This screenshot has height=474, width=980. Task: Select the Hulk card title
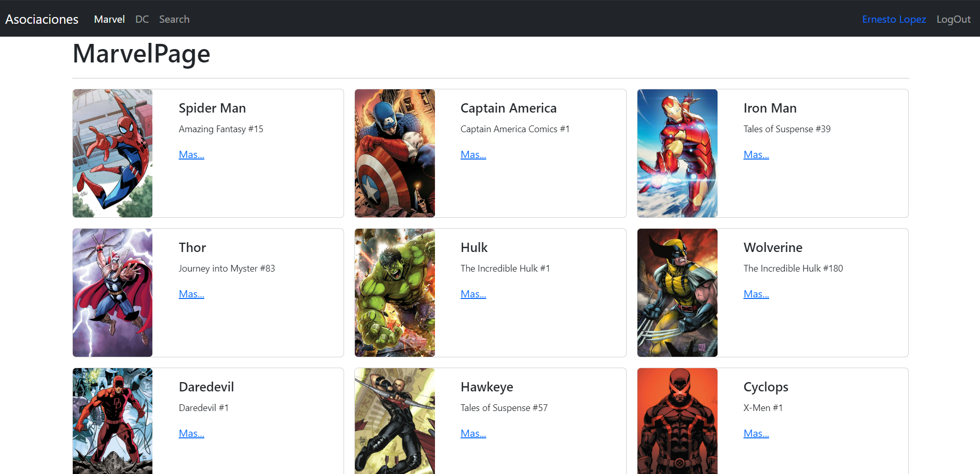pyautogui.click(x=474, y=247)
